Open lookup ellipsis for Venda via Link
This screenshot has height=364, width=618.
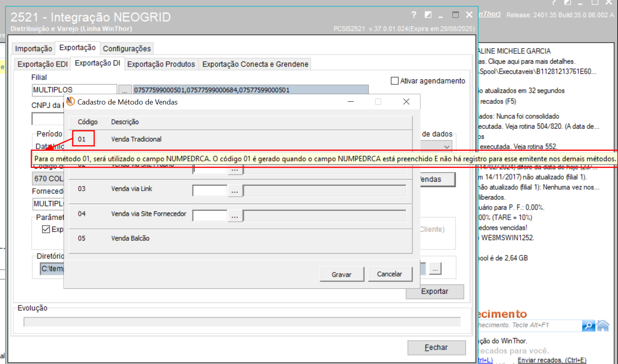click(x=235, y=191)
